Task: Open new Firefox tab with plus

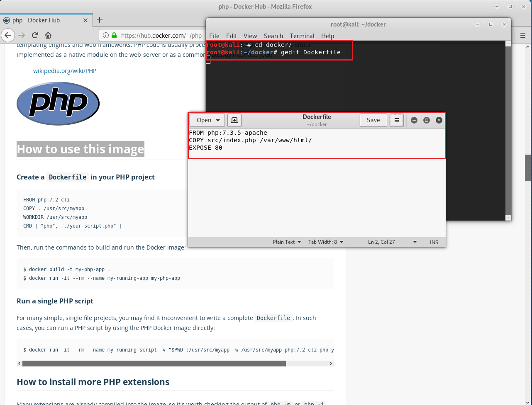Action: pos(100,20)
